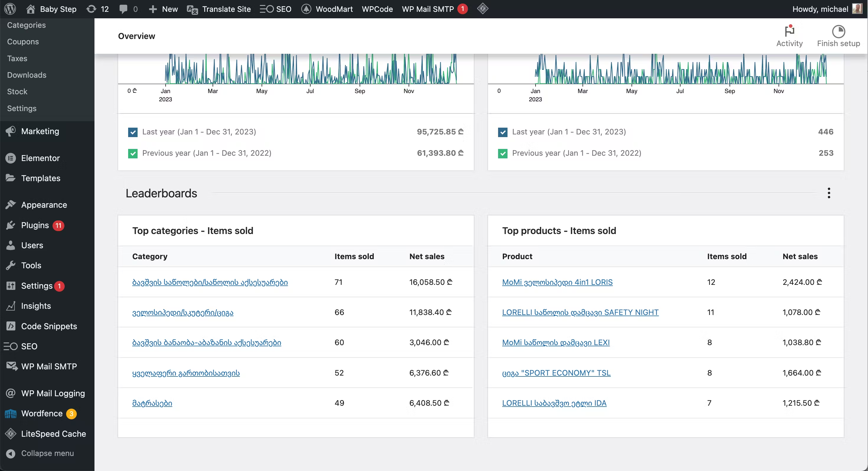Open Plugins menu in sidebar
The image size is (868, 471).
(x=35, y=225)
